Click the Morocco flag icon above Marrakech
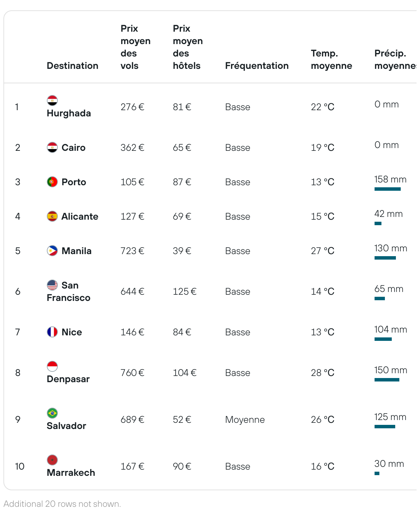This screenshot has height=513, width=420. coord(52,460)
